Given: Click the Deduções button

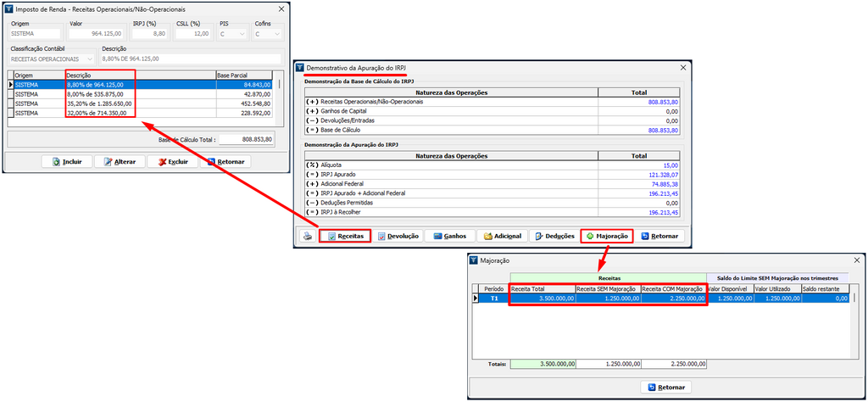Looking at the screenshot, I should click(554, 237).
